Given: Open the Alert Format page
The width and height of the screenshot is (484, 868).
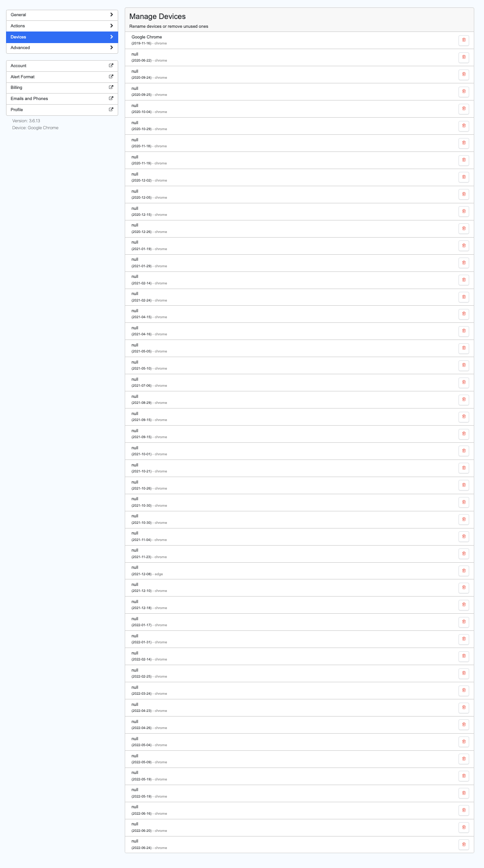Looking at the screenshot, I should 62,77.
